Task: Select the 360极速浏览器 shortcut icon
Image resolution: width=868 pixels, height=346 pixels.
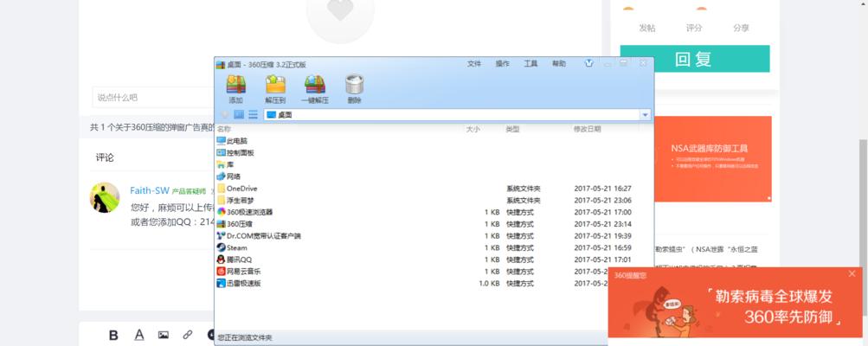Action: [x=222, y=212]
